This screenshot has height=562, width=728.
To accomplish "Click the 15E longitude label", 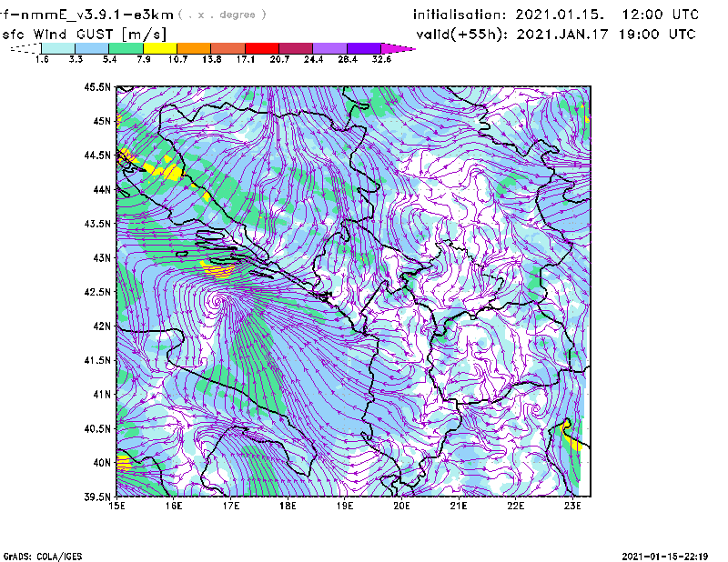I will [116, 506].
